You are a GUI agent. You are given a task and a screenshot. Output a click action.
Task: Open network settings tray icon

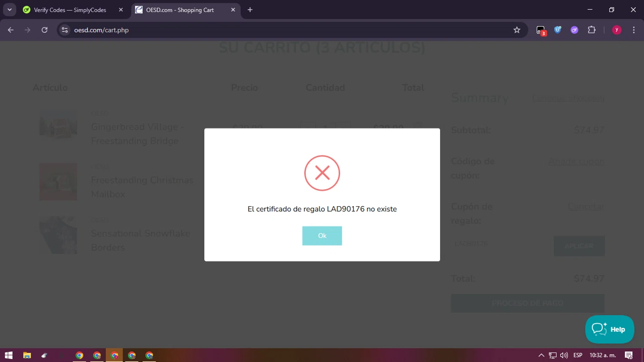(x=553, y=355)
